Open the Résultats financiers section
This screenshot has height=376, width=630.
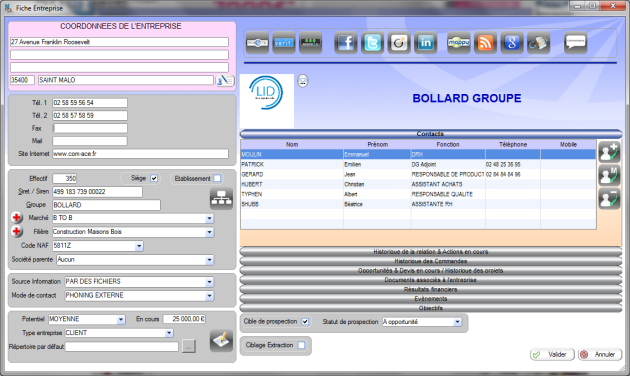click(x=431, y=289)
